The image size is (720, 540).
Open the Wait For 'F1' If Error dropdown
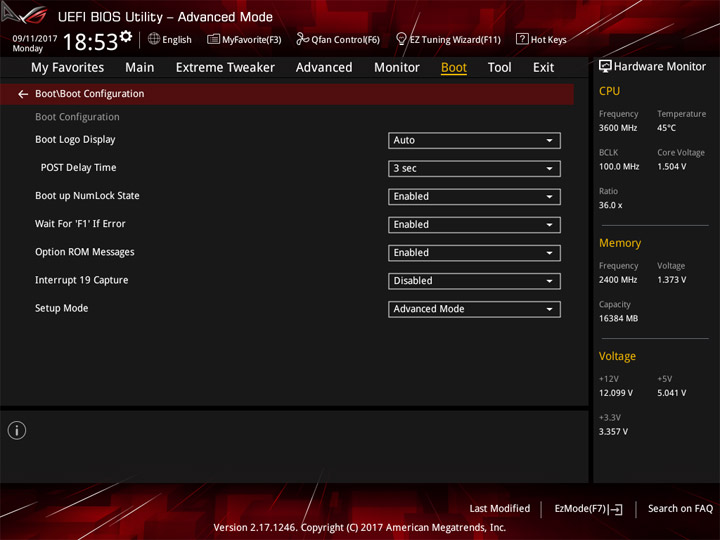(x=474, y=225)
